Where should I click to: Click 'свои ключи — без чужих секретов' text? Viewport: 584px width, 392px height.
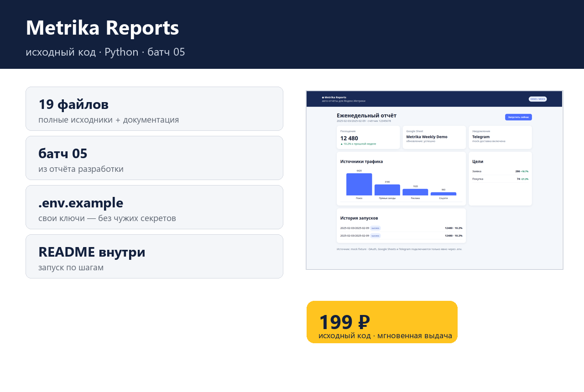click(x=107, y=218)
